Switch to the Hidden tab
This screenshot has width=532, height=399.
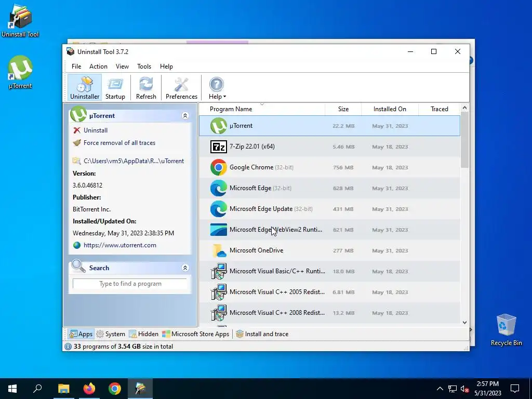[143, 334]
